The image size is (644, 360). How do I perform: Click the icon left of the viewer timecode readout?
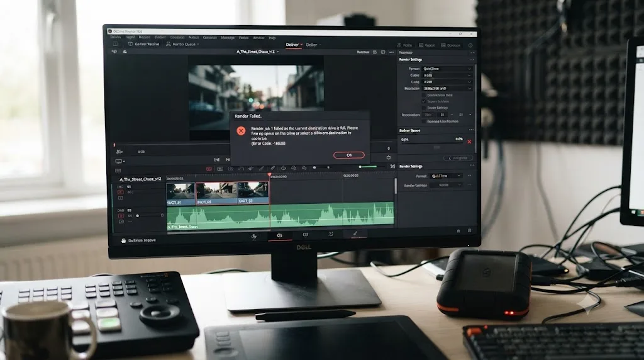pyautogui.click(x=119, y=152)
